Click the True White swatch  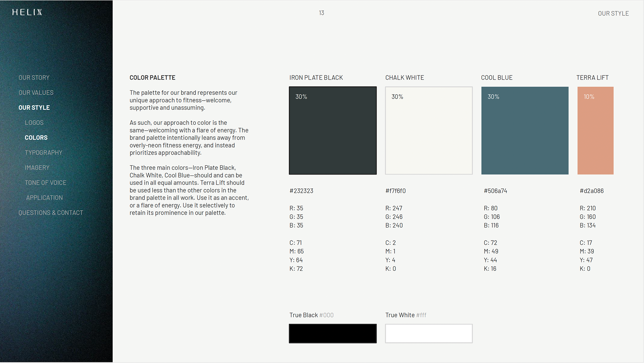[429, 333]
